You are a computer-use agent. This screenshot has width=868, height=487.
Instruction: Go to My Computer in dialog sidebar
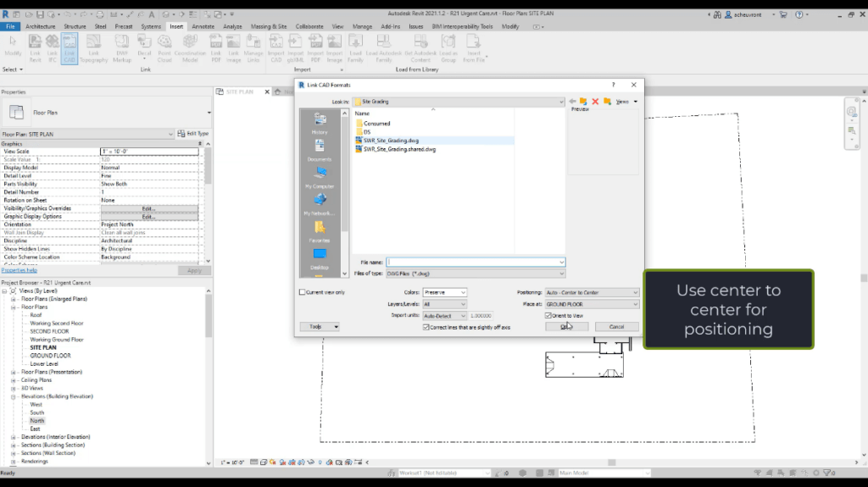[320, 176]
